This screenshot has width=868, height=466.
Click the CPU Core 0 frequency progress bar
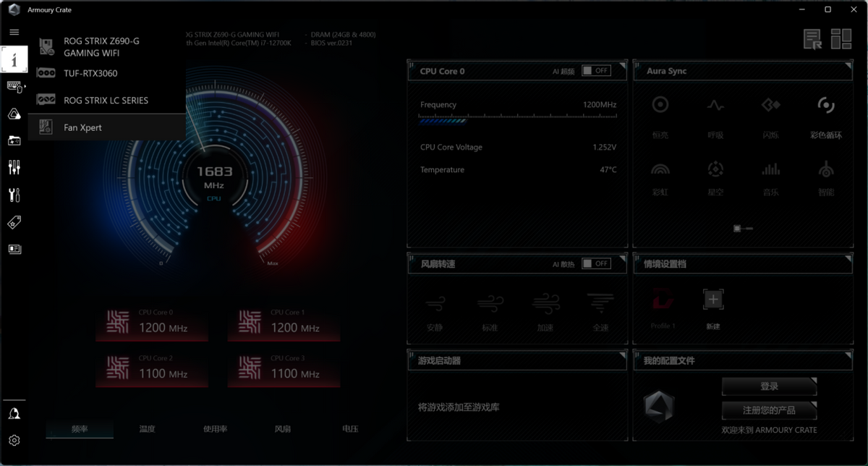coord(518,119)
